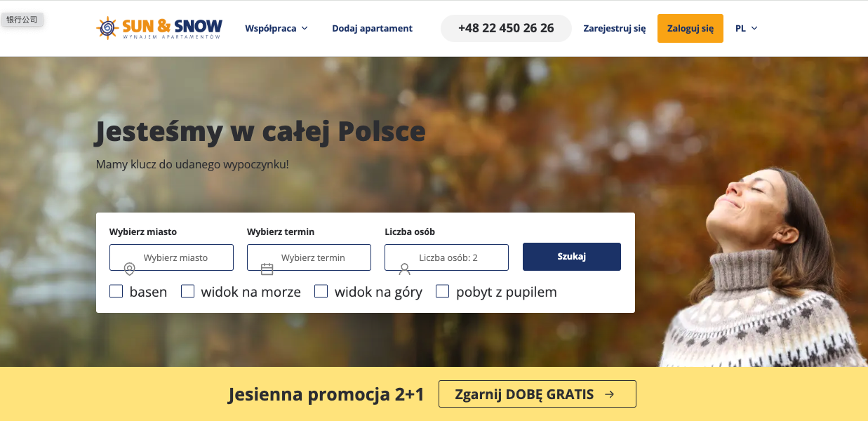868x423 pixels.
Task: Click the phone number +48 22 450 26 26
Action: pyautogui.click(x=506, y=29)
